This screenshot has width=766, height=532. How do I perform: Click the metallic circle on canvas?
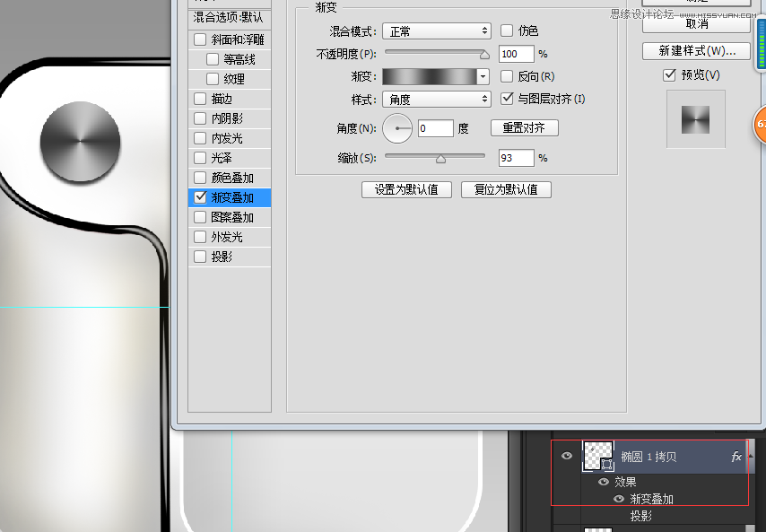tap(80, 142)
